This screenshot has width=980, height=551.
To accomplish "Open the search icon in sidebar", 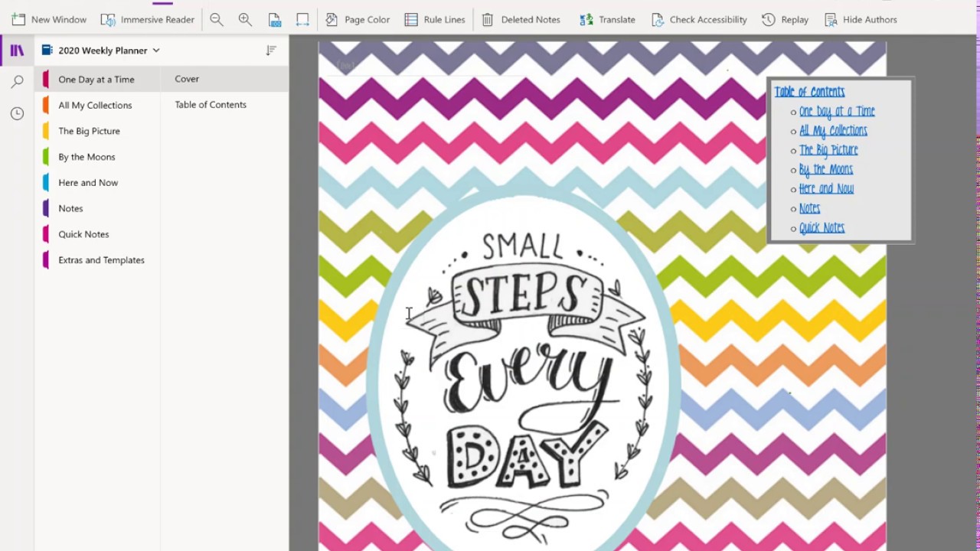I will pos(17,82).
